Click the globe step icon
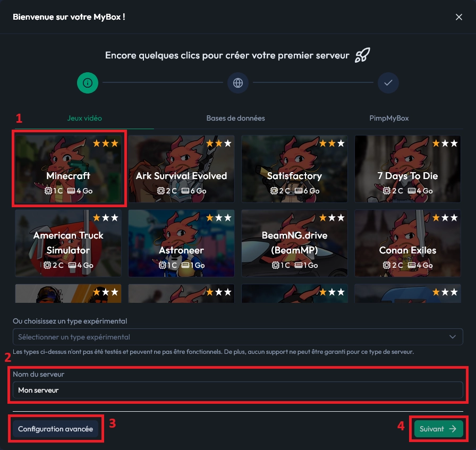Viewport: 476px width, 450px height. coord(237,82)
